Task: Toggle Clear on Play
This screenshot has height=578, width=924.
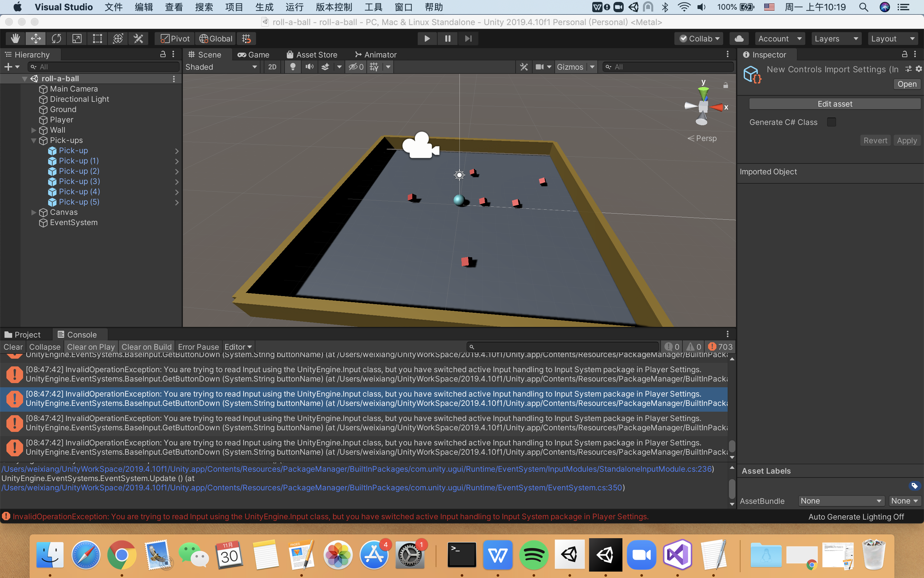Action: tap(91, 347)
